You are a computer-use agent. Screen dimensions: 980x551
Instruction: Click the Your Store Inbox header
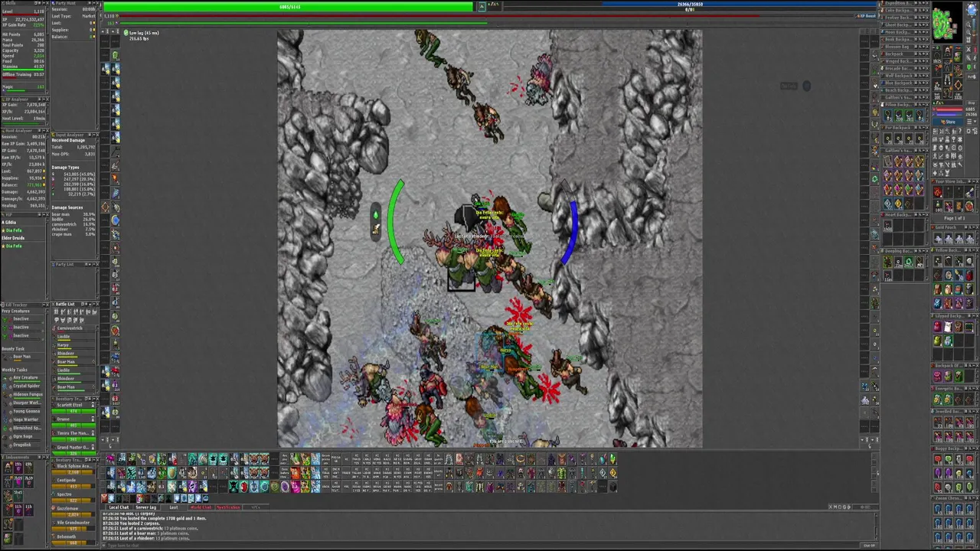pyautogui.click(x=953, y=181)
